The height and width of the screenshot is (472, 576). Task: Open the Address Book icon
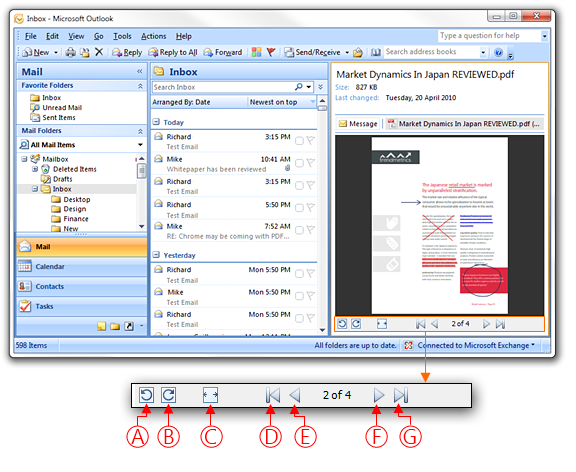[x=376, y=53]
